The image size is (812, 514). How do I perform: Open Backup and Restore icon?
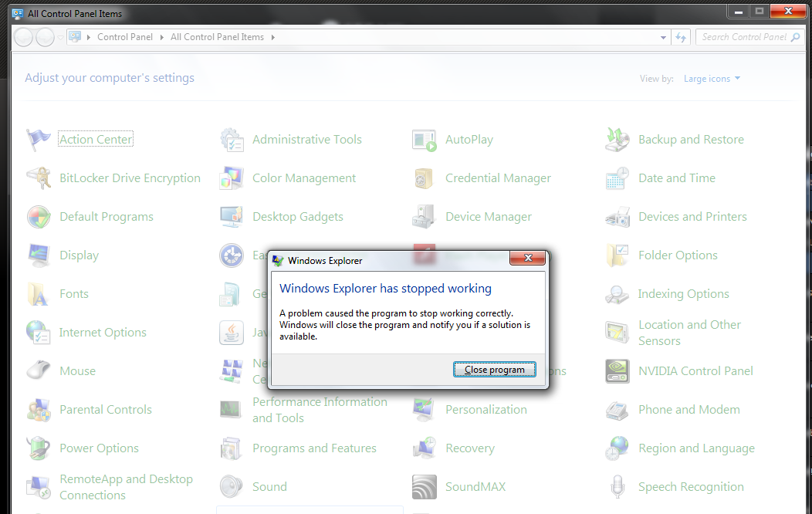point(691,140)
